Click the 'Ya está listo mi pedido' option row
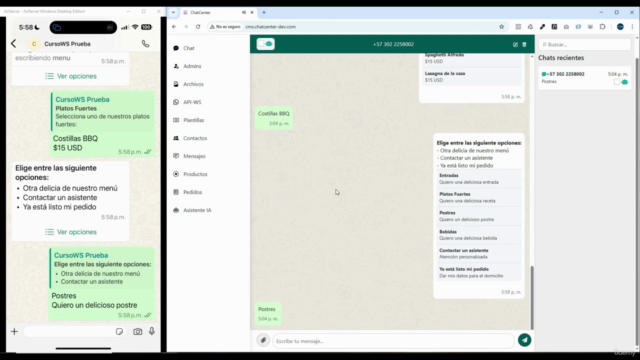 (479, 273)
